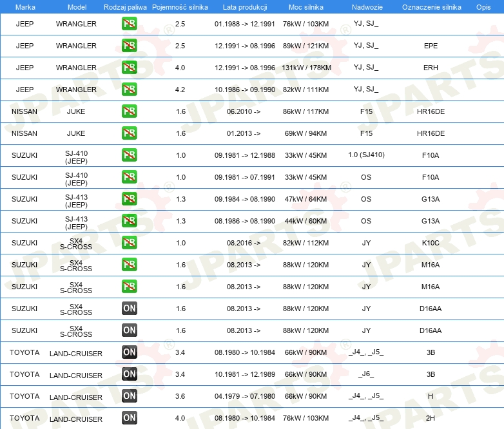Click petrol icon in Jeep Wrangler 76kW row
This screenshot has width=504, height=429.
(x=129, y=24)
